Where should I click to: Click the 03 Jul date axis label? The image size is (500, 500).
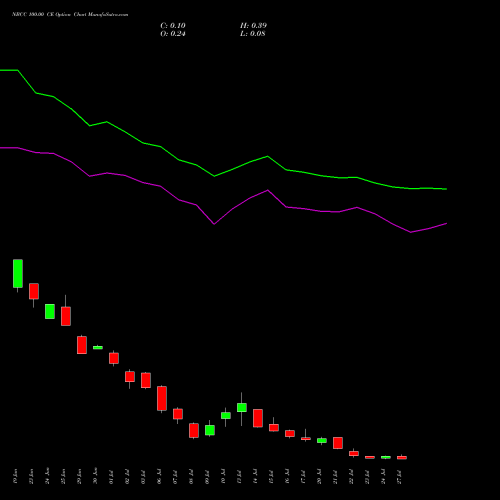tap(143, 477)
